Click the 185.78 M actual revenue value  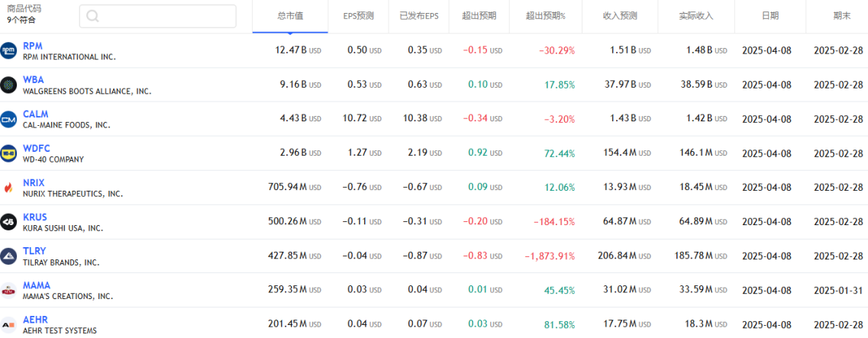click(702, 256)
